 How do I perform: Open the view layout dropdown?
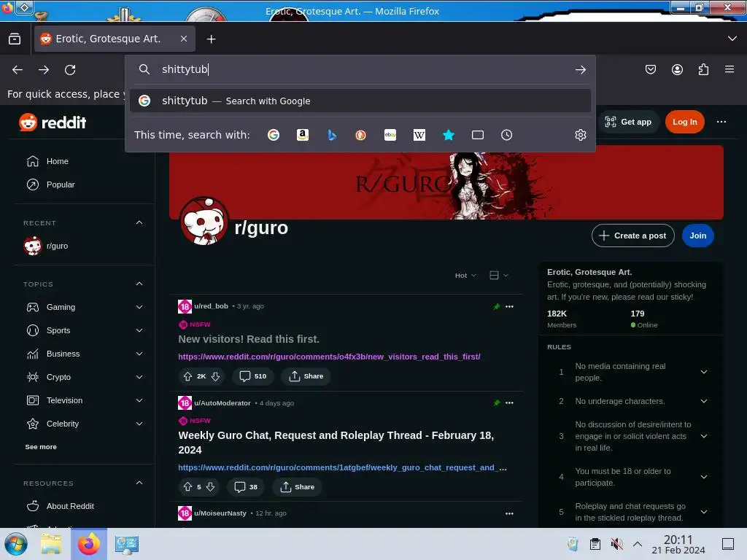coord(499,275)
